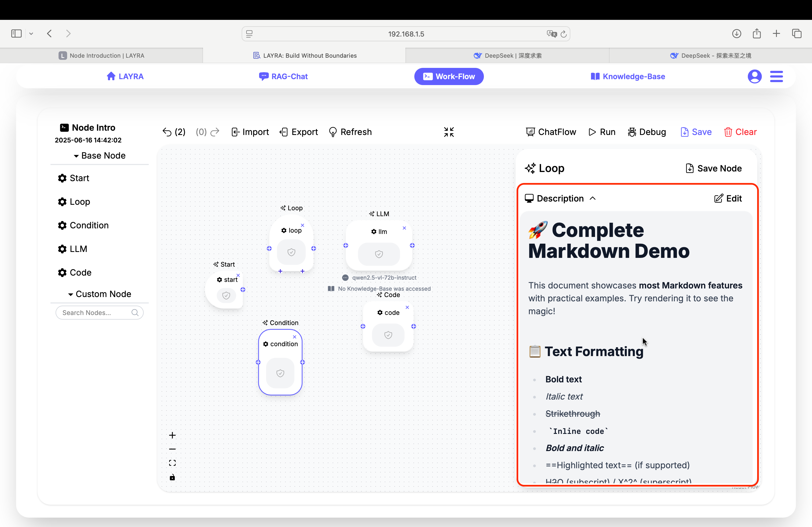Viewport: 812px width, 527px height.
Task: Open the sidebar dropdown arrow
Action: (x=31, y=33)
